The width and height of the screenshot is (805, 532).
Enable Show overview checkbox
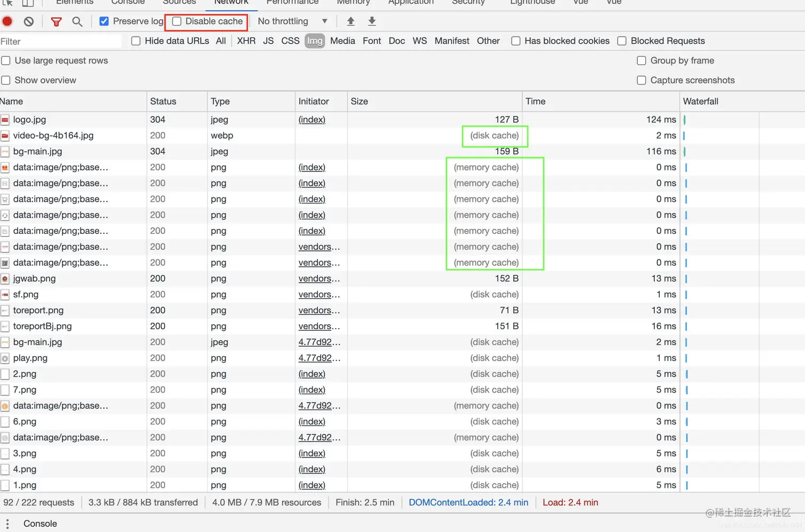(x=6, y=80)
